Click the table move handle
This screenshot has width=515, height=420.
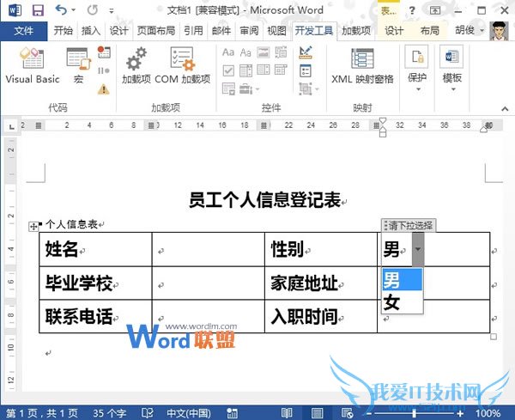click(33, 227)
